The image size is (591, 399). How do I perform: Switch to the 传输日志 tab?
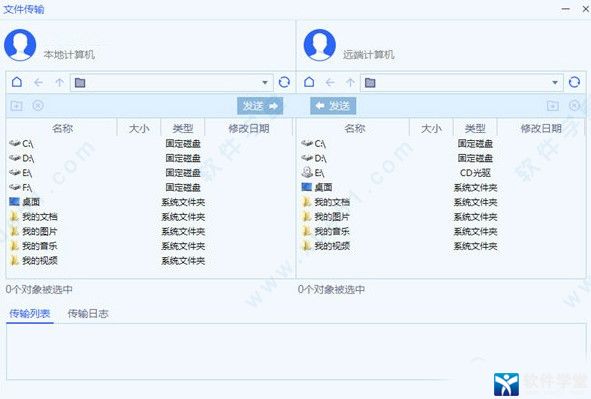coord(88,313)
